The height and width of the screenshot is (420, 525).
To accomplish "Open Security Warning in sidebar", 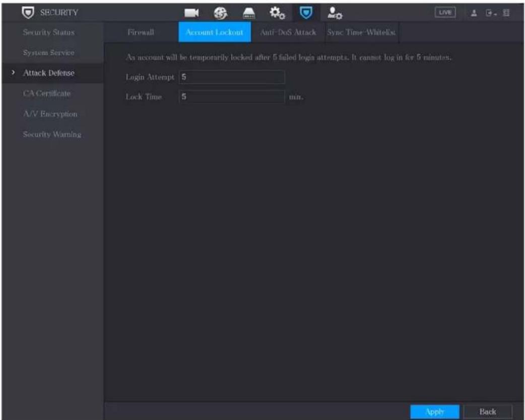I will [x=52, y=134].
